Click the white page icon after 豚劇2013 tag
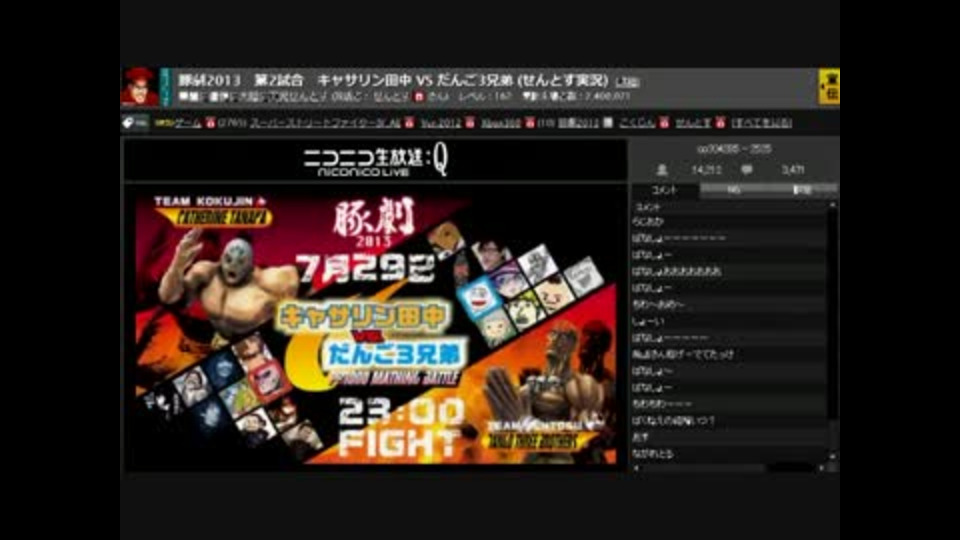The height and width of the screenshot is (540, 960). (607, 123)
